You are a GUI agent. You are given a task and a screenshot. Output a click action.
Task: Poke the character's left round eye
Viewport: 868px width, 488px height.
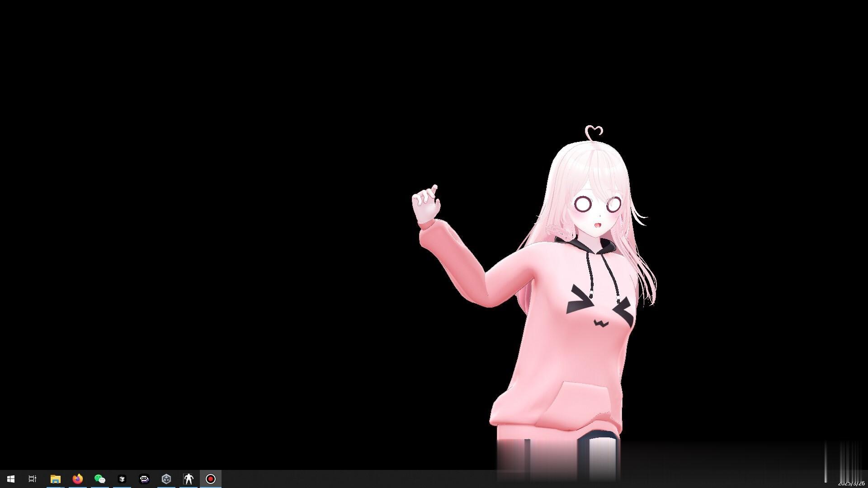[584, 204]
